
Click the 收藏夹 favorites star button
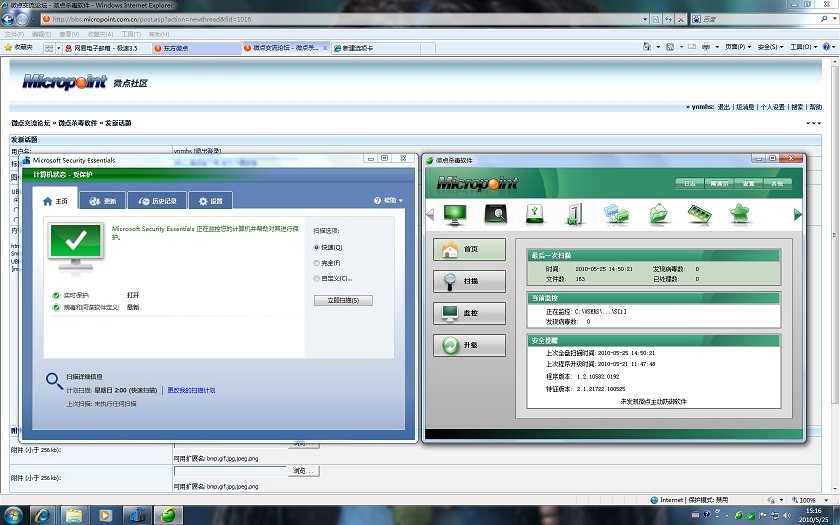click(19, 48)
